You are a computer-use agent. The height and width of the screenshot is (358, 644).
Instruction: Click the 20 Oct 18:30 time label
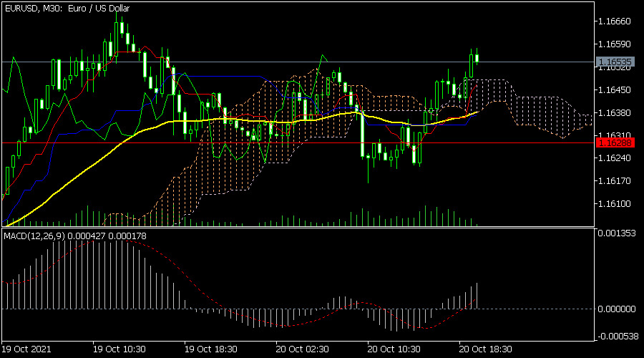[485, 349]
